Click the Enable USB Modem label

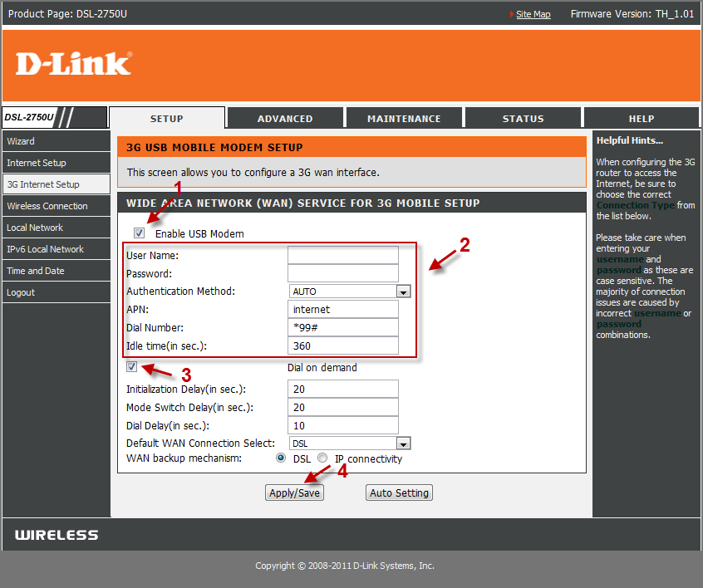199,233
